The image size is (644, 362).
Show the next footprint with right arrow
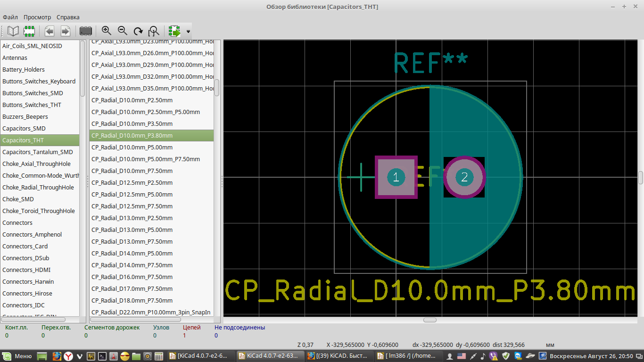click(65, 31)
